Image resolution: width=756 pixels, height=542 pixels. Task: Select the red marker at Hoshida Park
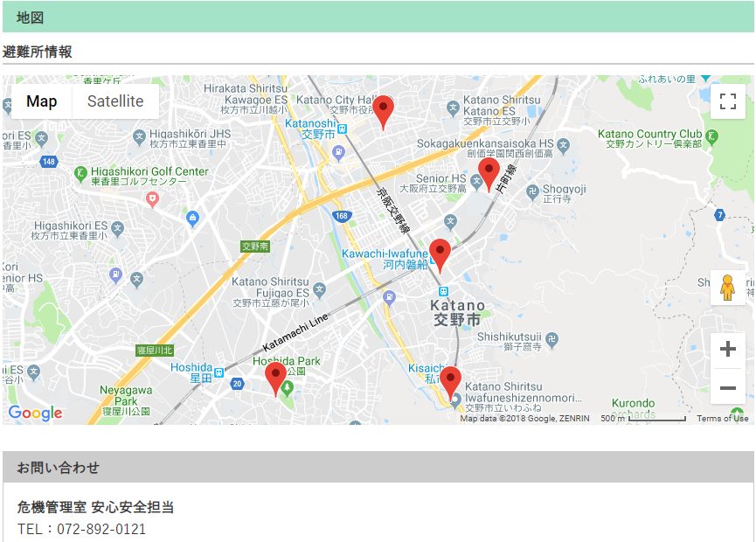point(276,380)
